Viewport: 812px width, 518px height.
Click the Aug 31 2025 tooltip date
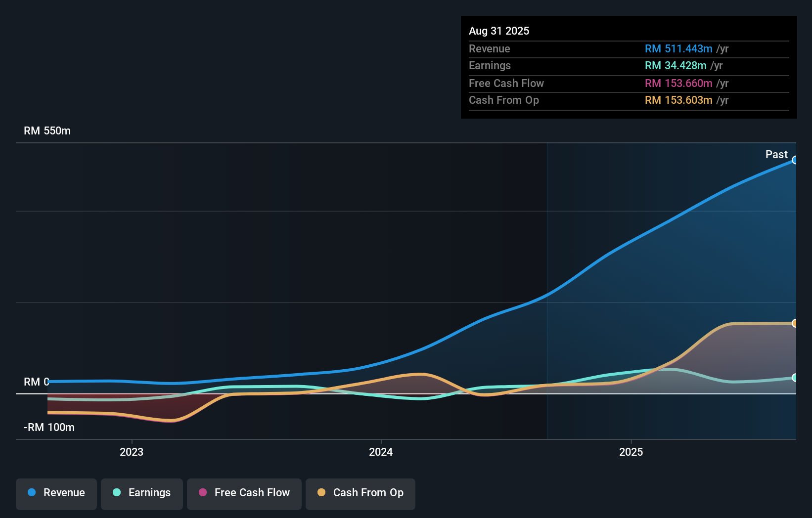(499, 31)
